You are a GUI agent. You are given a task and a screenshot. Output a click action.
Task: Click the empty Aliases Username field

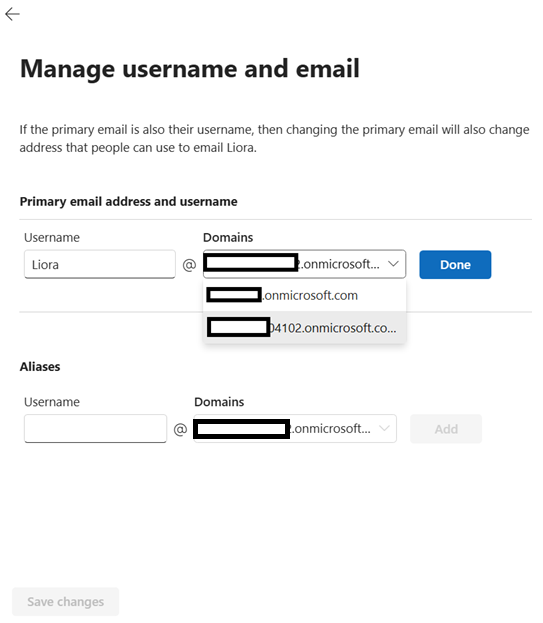pos(95,428)
